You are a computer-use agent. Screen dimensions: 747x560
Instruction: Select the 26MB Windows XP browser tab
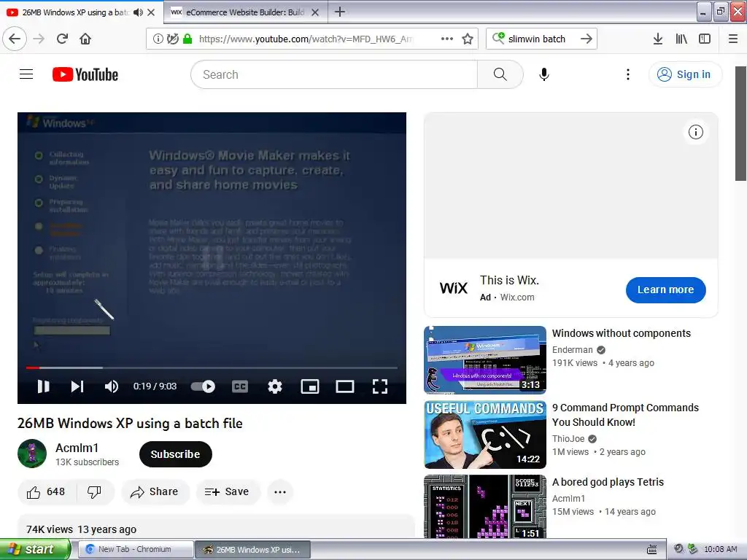coord(76,12)
